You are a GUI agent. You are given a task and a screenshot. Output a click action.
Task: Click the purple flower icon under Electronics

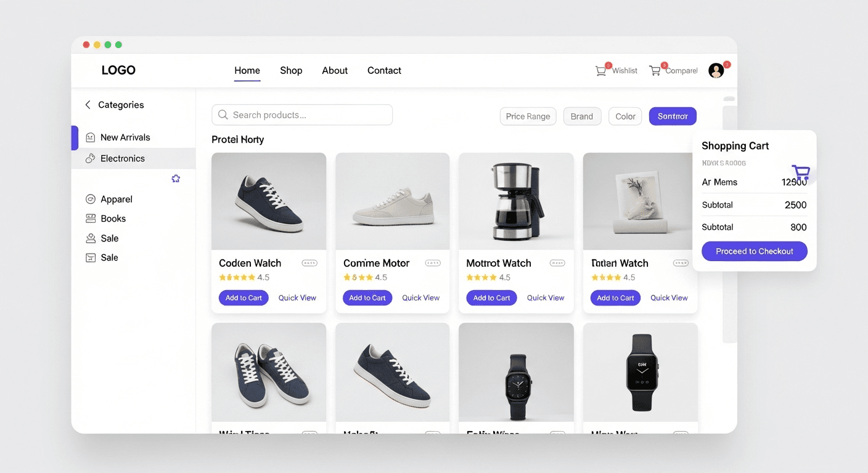(x=176, y=179)
